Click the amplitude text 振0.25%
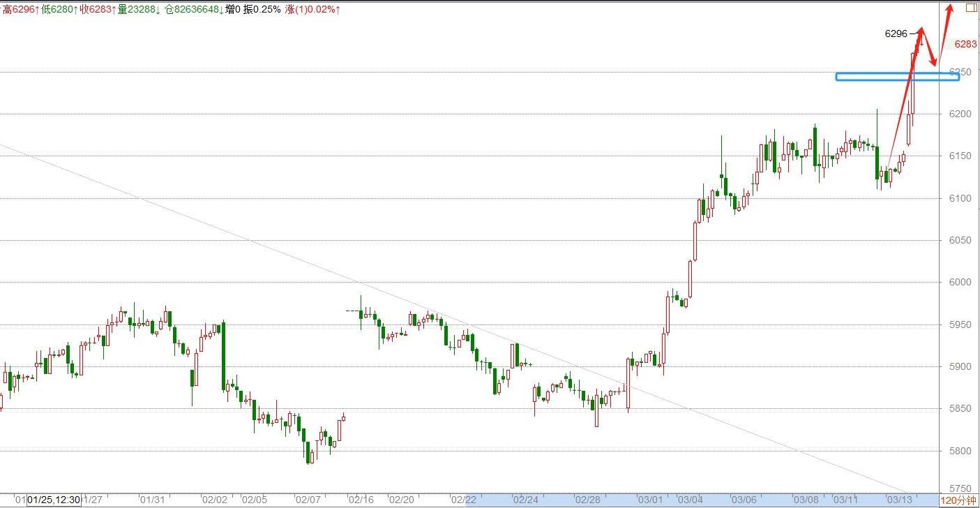This screenshot has width=980, height=508. pos(262,10)
